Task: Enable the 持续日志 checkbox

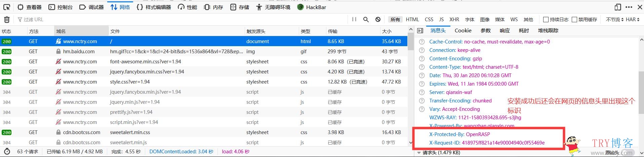Action: (546, 20)
